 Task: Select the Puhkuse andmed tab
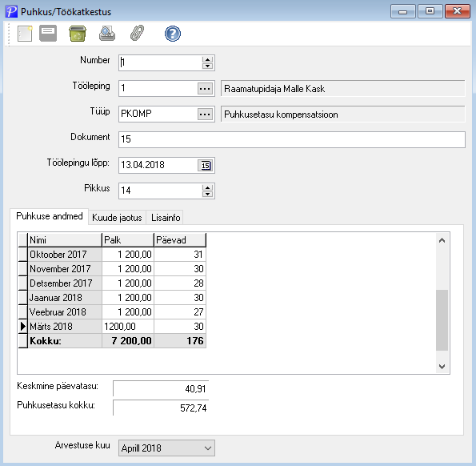50,216
